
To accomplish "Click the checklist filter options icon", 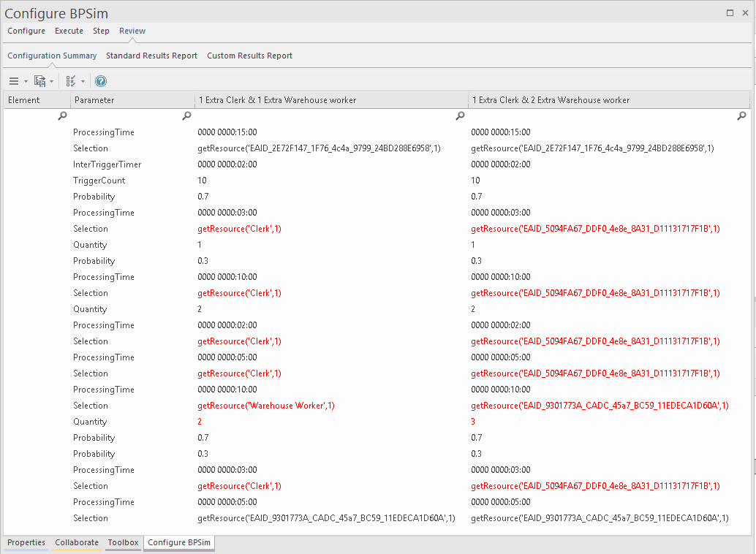I will (x=71, y=81).
